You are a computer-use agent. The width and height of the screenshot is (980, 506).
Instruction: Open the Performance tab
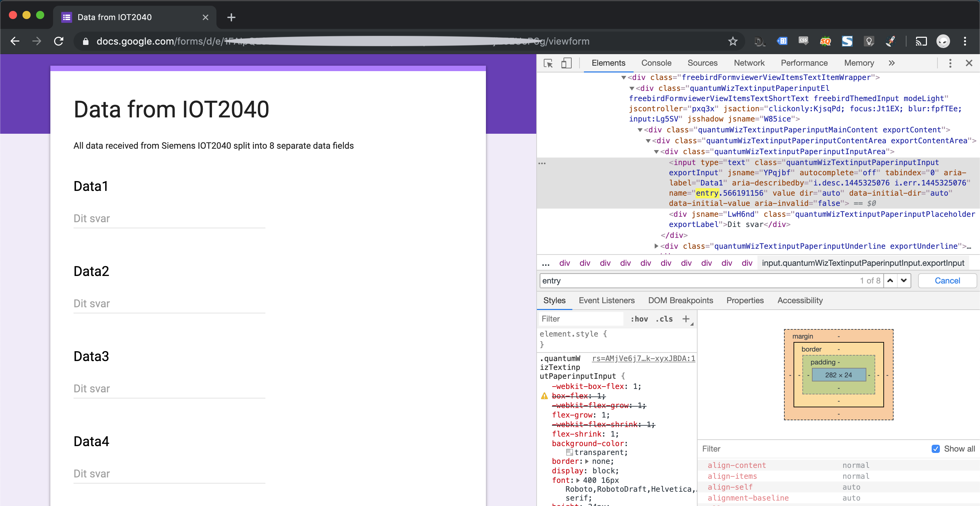coord(804,63)
